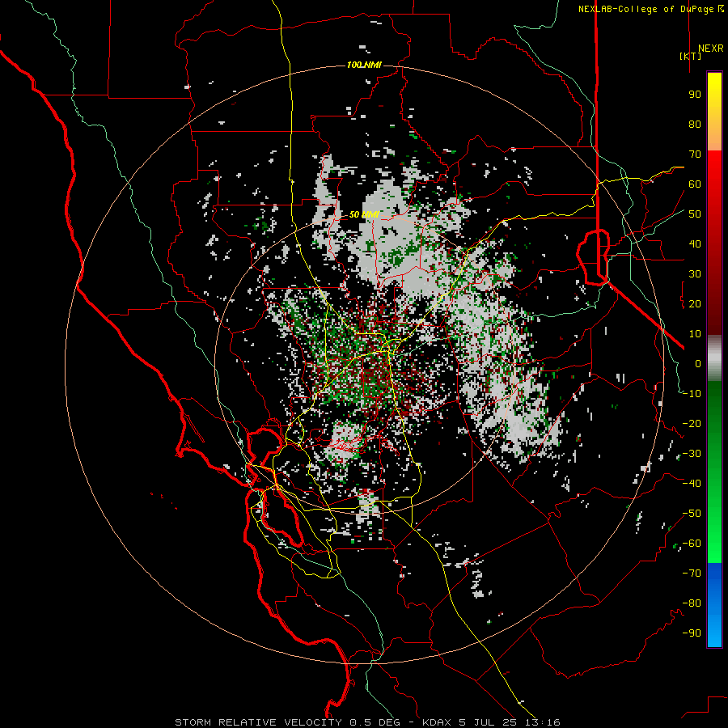Click the -70 value on the velocity scale
728x728 pixels.
pos(692,574)
